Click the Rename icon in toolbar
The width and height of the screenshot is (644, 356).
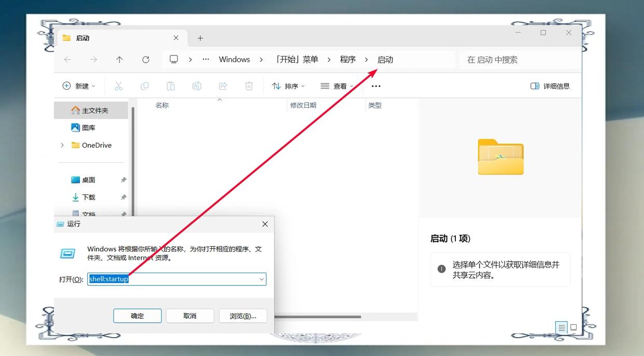pyautogui.click(x=197, y=86)
